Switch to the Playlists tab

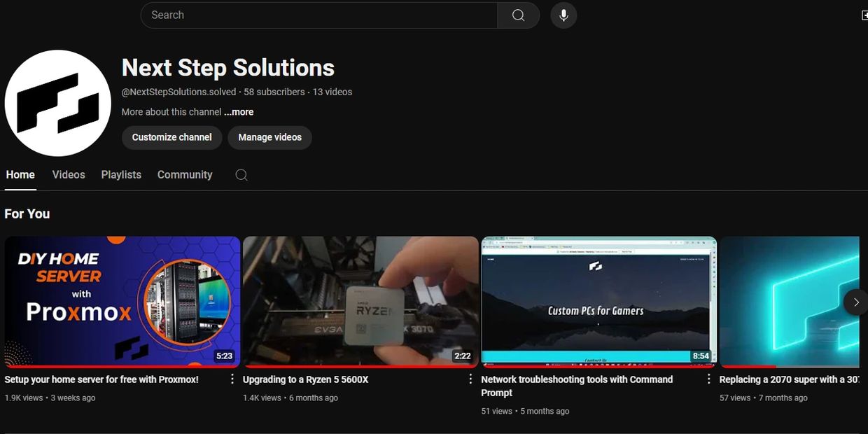(121, 175)
